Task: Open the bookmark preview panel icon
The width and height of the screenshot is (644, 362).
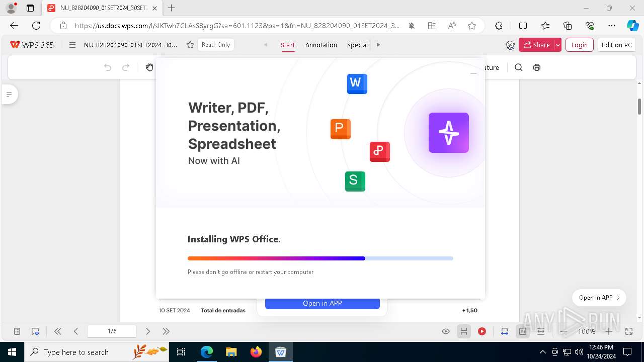Action: pos(35,331)
